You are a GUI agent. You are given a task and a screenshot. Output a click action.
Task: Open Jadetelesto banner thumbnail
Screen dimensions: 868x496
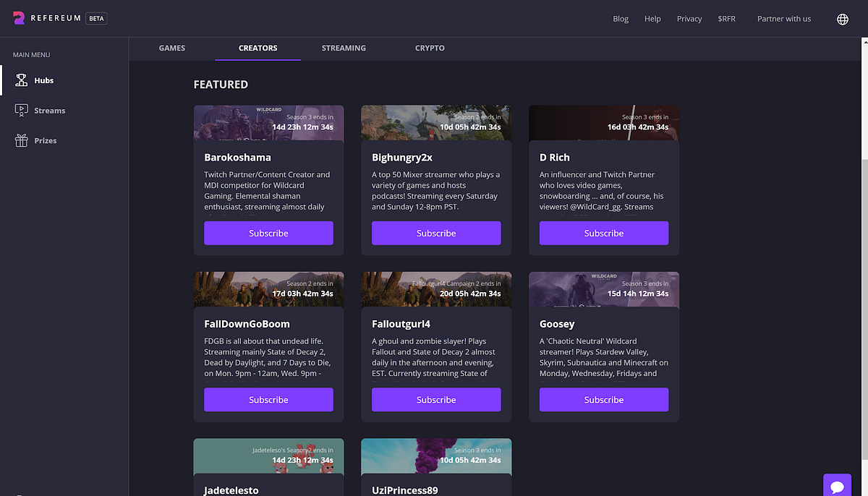(x=268, y=456)
